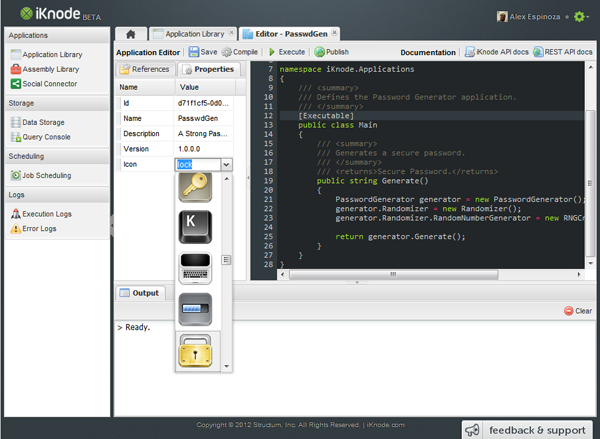The width and height of the screenshot is (600, 439).
Task: Select the Description value A Strong Pas...
Action: point(204,134)
